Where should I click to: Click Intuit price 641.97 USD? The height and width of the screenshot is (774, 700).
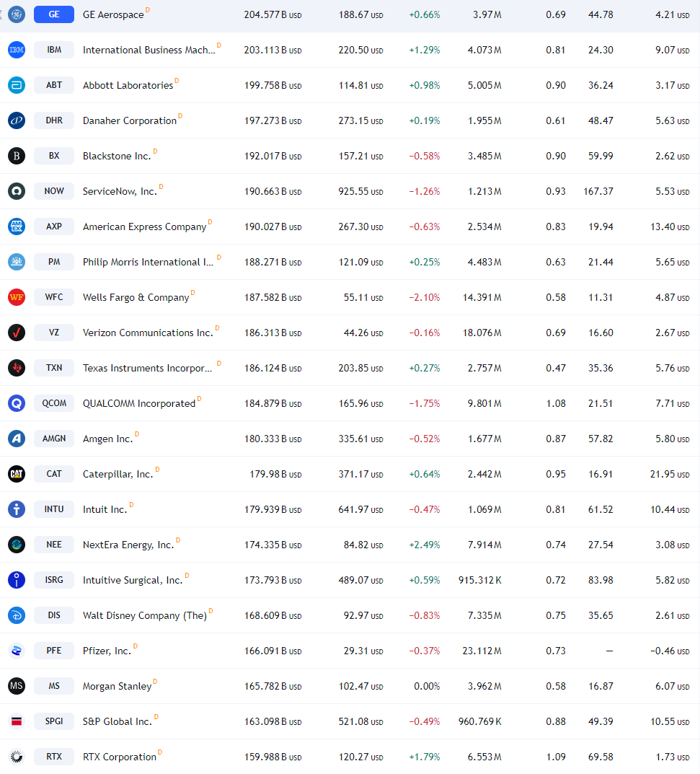(x=360, y=509)
